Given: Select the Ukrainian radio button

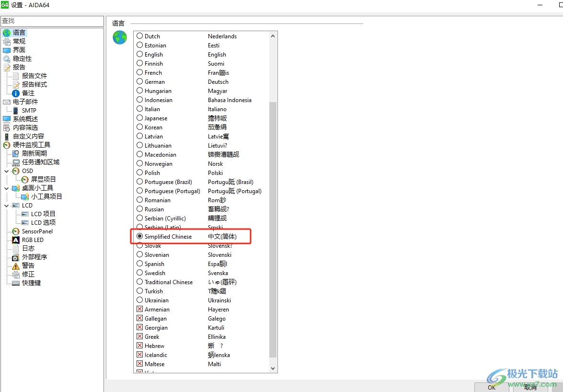Looking at the screenshot, I should point(140,300).
